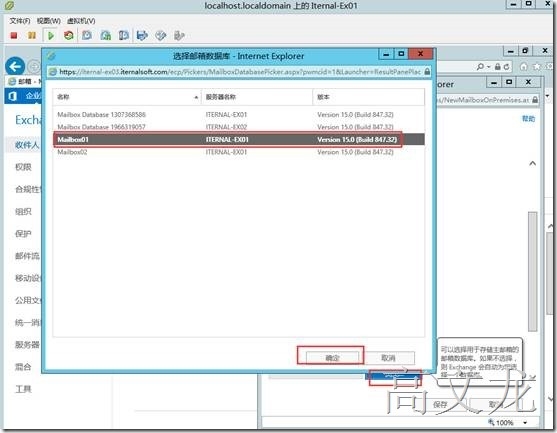
Task: Select the Mailbox Database 1966319057 row
Action: (x=238, y=127)
